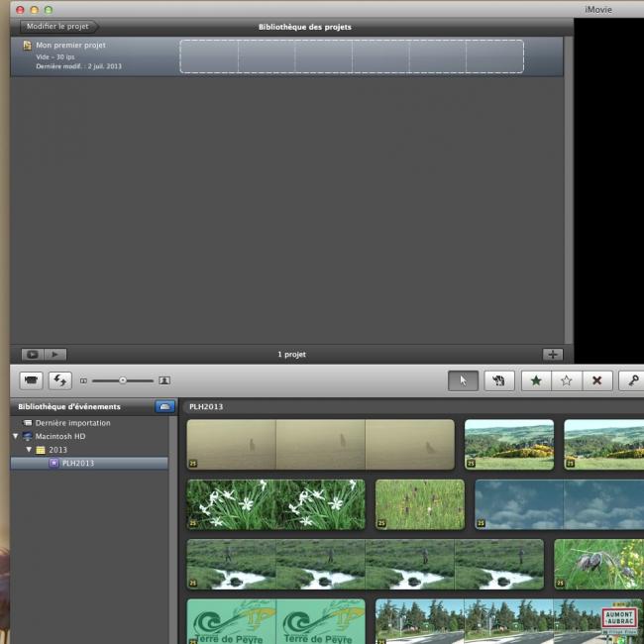Select the Macintosh HD row
The image size is (644, 644).
[89, 436]
